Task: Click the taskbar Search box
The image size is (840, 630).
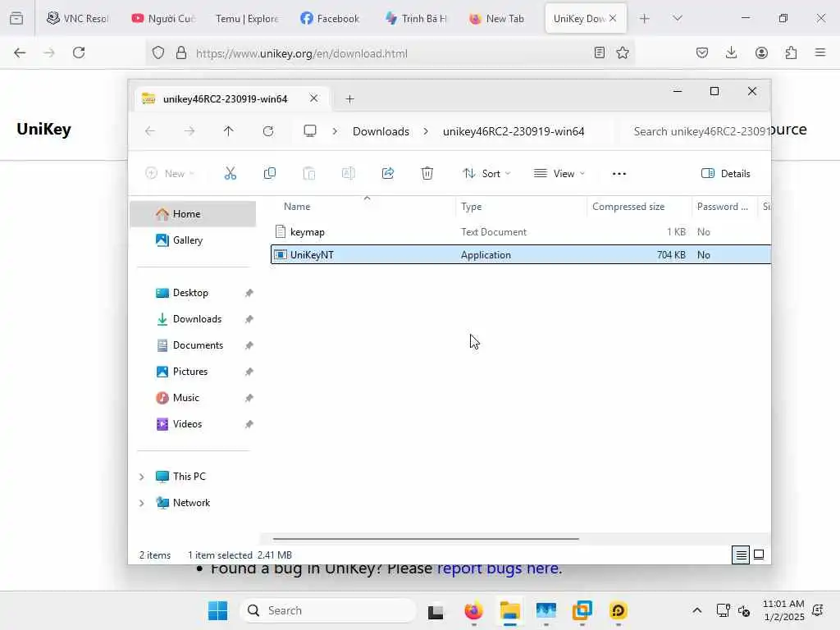Action: pos(328,610)
